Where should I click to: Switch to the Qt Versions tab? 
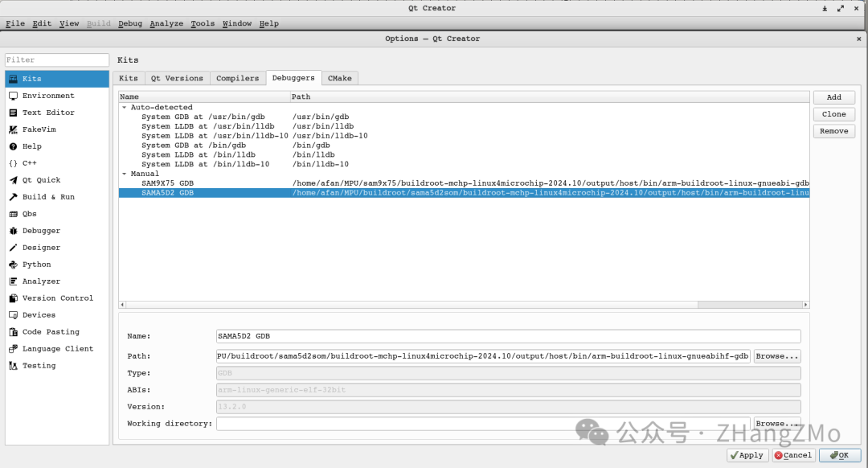pyautogui.click(x=177, y=78)
